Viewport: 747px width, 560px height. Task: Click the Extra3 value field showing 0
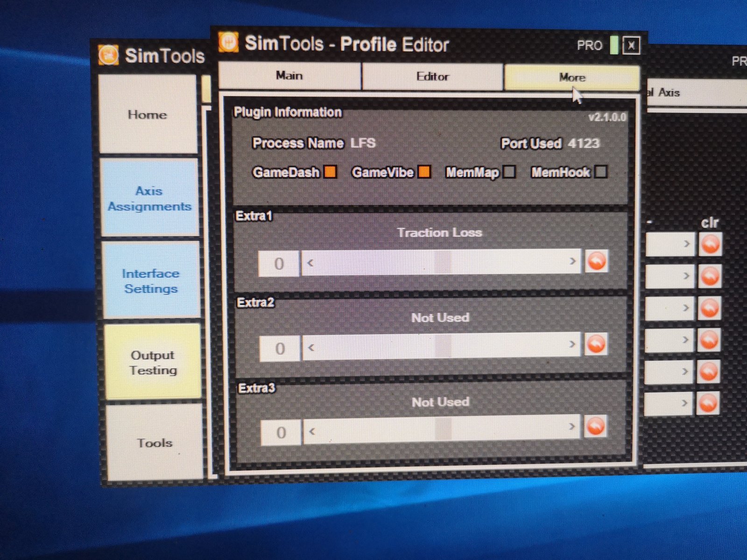point(281,433)
